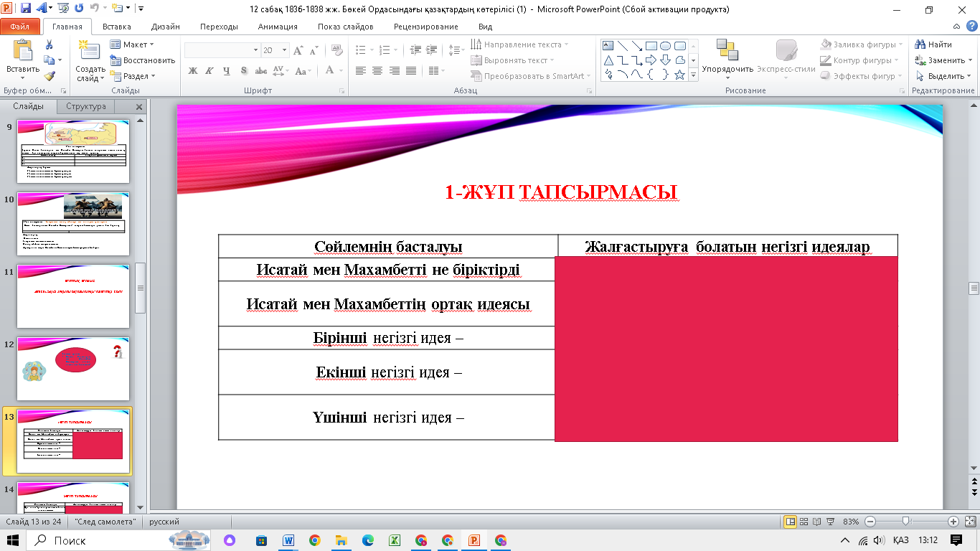
Task: Select the five-point star shape
Action: [680, 75]
